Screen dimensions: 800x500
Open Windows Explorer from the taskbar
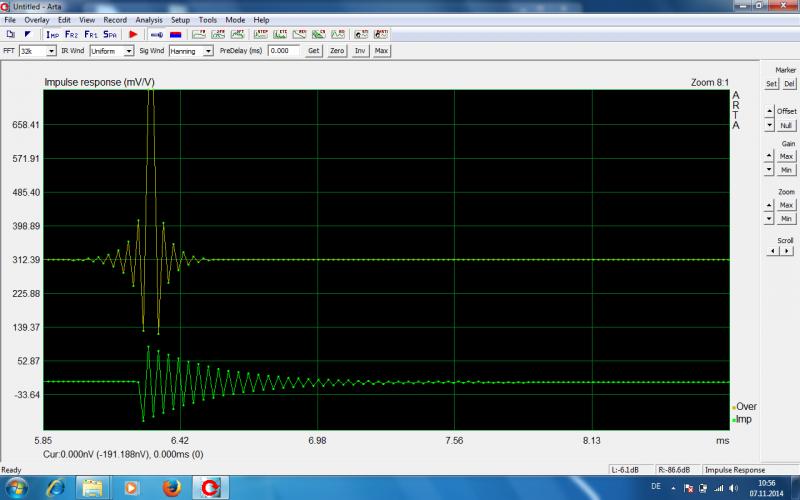pos(93,487)
